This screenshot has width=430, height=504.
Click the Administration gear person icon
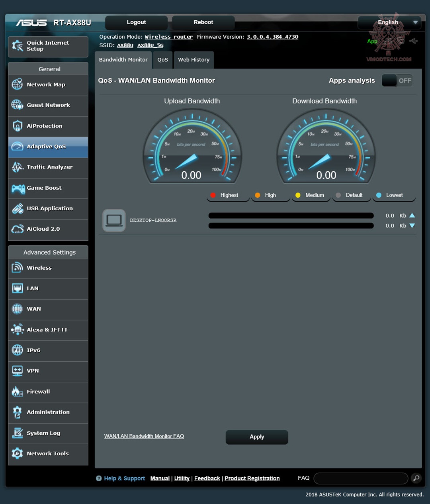pyautogui.click(x=17, y=412)
